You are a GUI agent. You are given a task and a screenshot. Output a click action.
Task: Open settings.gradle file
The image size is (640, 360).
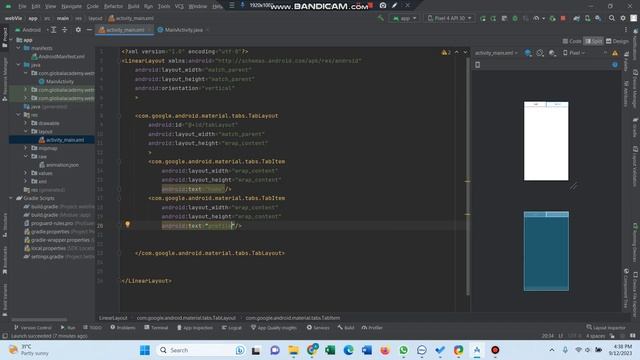(x=44, y=257)
